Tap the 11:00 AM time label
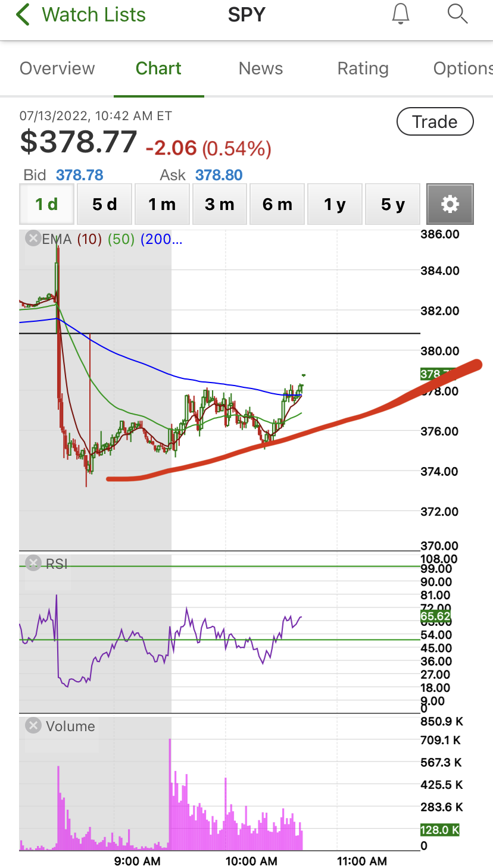493x868 pixels. point(361,860)
